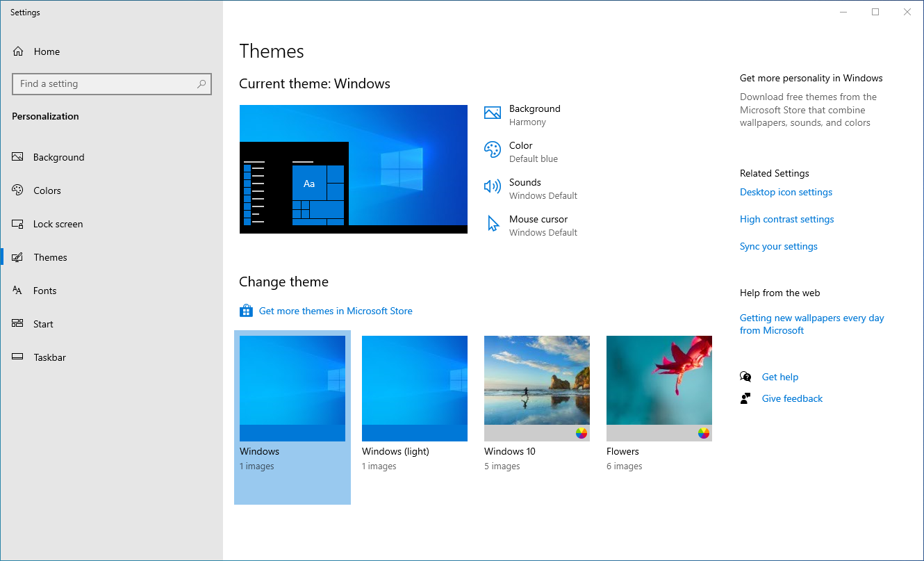Click the Windows (light) theme name
This screenshot has height=561, width=924.
[395, 451]
